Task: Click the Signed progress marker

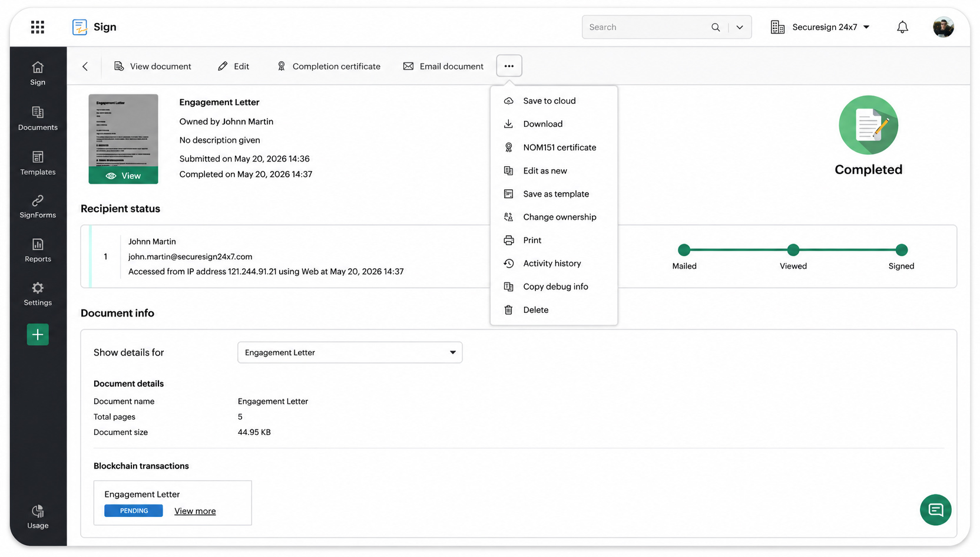Action: [x=902, y=250]
